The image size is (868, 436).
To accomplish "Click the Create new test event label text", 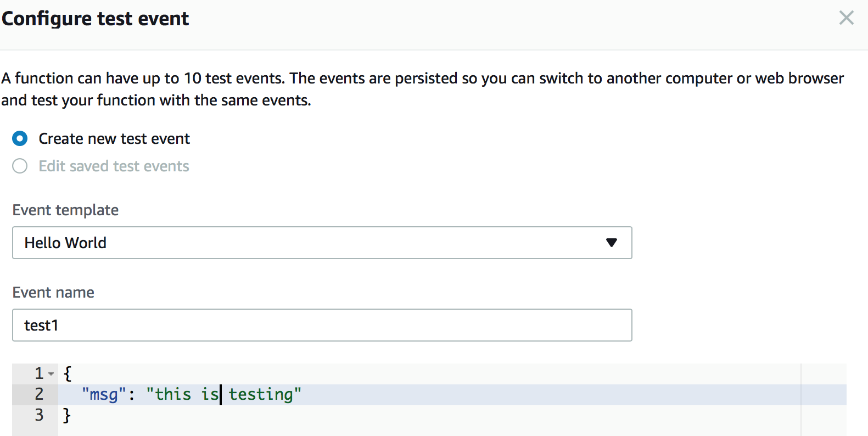I will [x=114, y=138].
